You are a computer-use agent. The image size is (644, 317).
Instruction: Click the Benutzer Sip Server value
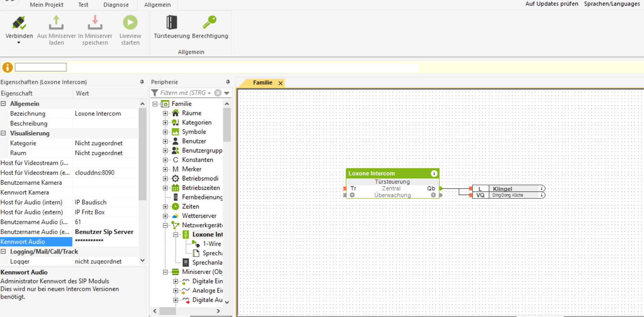[x=105, y=232]
